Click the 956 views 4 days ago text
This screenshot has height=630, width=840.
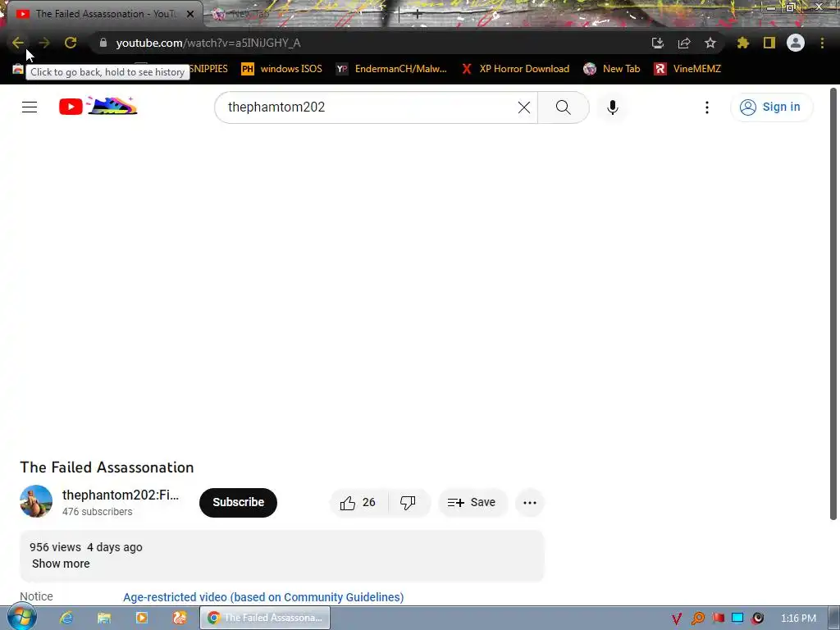pyautogui.click(x=85, y=547)
